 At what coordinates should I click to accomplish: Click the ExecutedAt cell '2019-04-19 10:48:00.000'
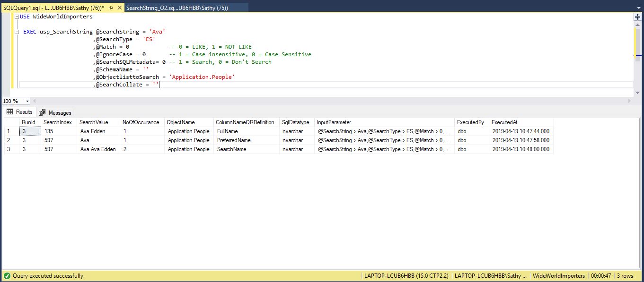[521, 149]
